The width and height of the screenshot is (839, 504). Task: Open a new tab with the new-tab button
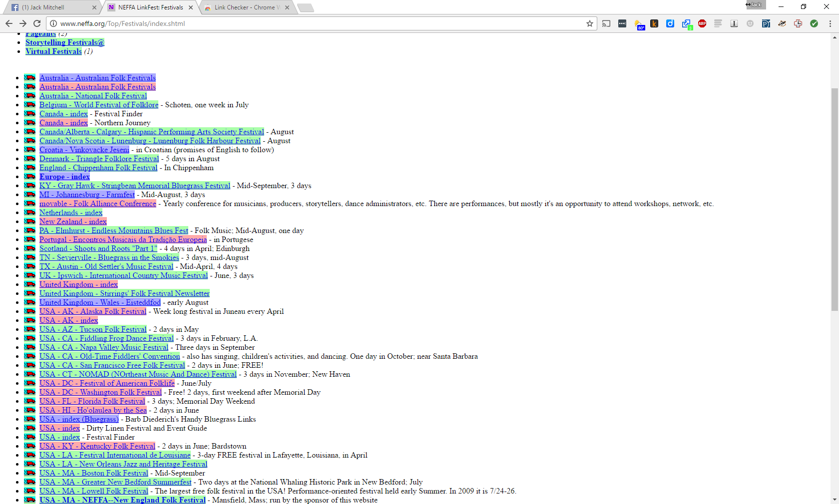click(305, 7)
